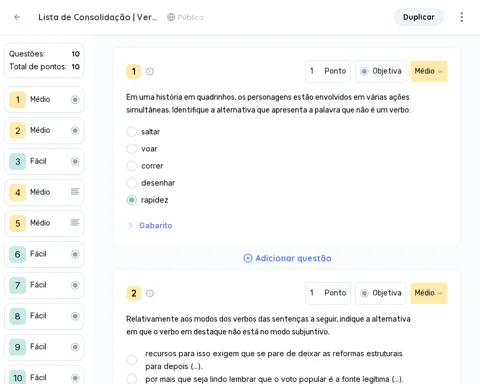Select the 'saltar' radio option
This screenshot has width=480, height=384.
pos(132,132)
